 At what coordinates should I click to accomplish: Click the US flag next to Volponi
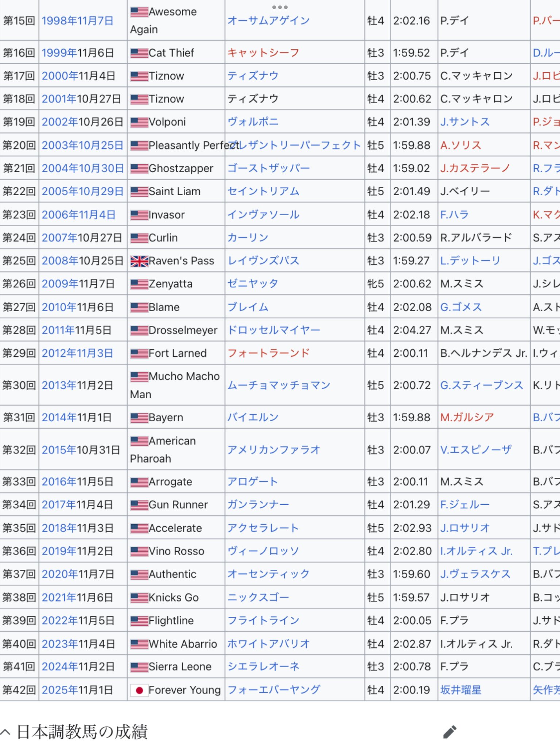coord(139,122)
